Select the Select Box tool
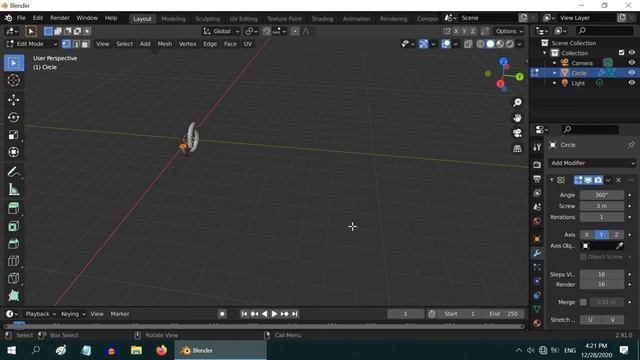Viewport: 640px width, 360px height. 13,63
